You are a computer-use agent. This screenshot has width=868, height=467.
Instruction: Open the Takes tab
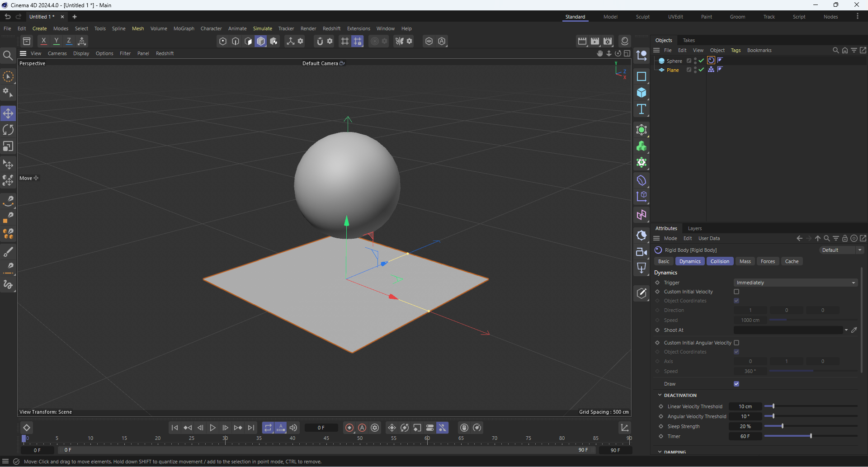pyautogui.click(x=689, y=40)
